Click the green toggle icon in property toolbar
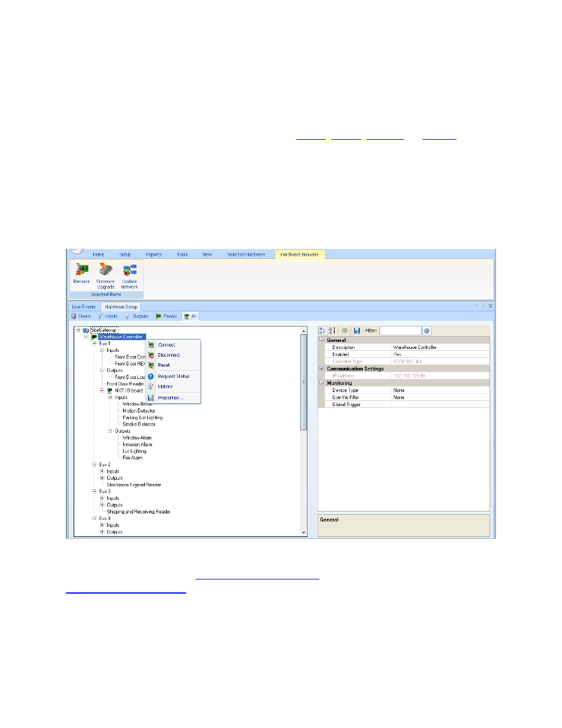The width and height of the screenshot is (562, 728). click(345, 331)
